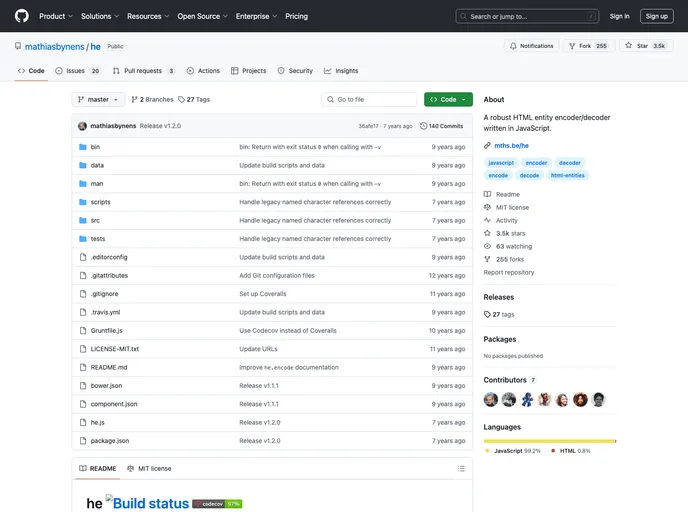Click the HTML 0.8% language entry
This screenshot has width=688, height=512.
coord(571,451)
